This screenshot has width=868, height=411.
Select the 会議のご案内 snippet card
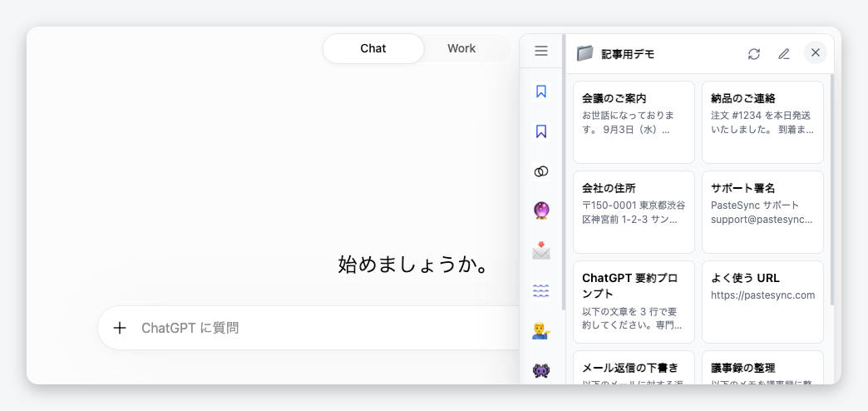tap(634, 122)
